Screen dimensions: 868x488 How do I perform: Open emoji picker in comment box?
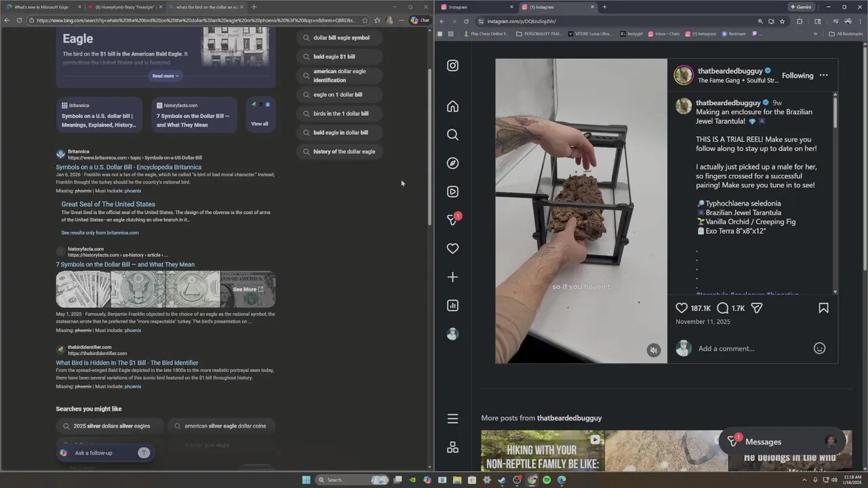819,348
